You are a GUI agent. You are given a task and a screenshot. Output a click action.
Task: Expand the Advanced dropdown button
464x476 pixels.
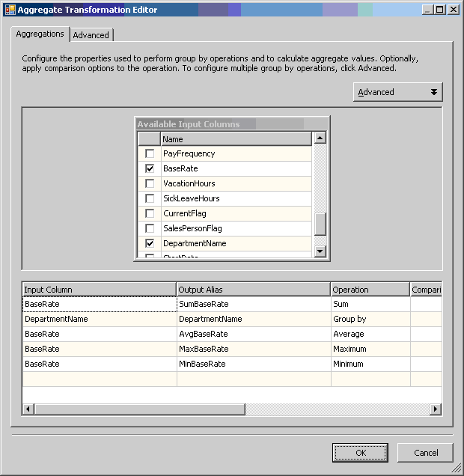pyautogui.click(x=397, y=92)
